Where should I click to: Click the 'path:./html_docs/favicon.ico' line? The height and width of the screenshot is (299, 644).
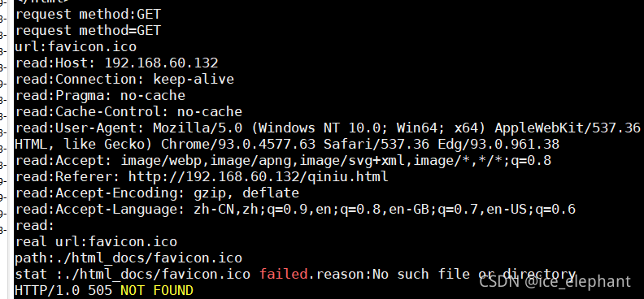point(128,258)
